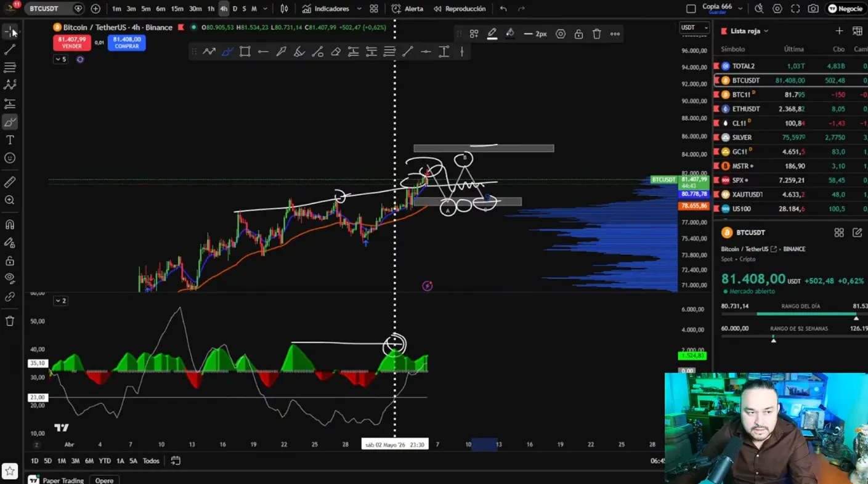Open USDT currency dropdown
The width and height of the screenshot is (868, 484).
pyautogui.click(x=694, y=27)
